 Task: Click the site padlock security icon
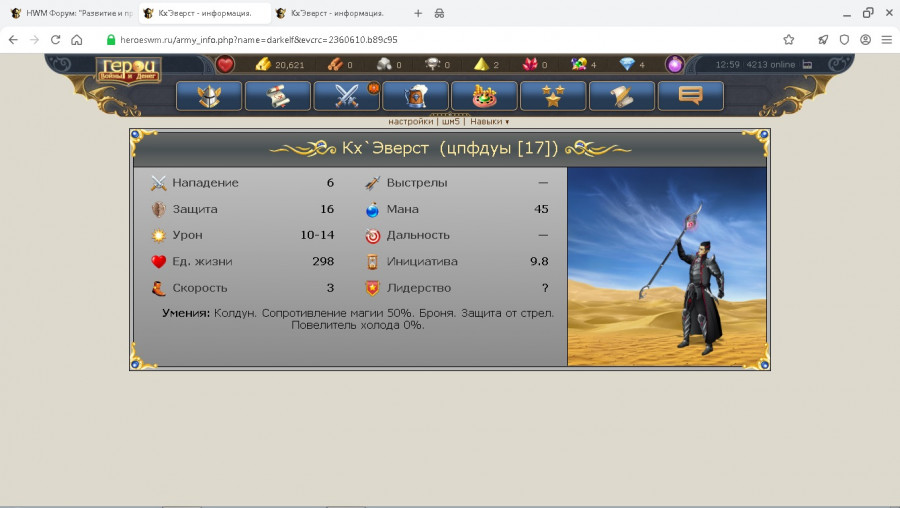tap(111, 40)
